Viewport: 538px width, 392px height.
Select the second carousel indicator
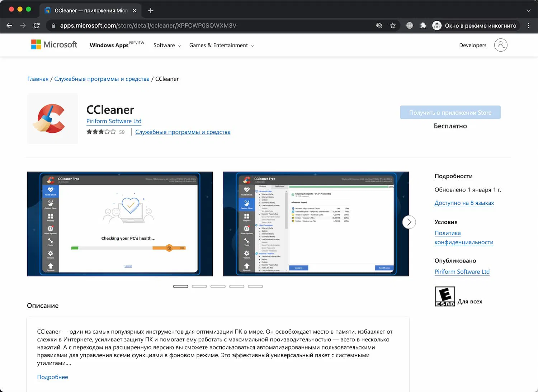pos(199,286)
